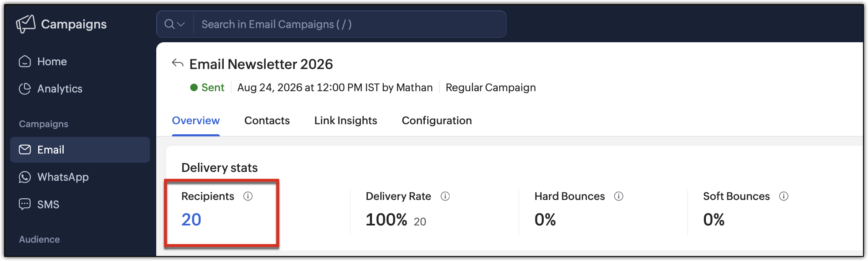Viewport: 868px width, 261px height.
Task: Click the WhatsApp icon in sidebar
Action: pos(25,177)
